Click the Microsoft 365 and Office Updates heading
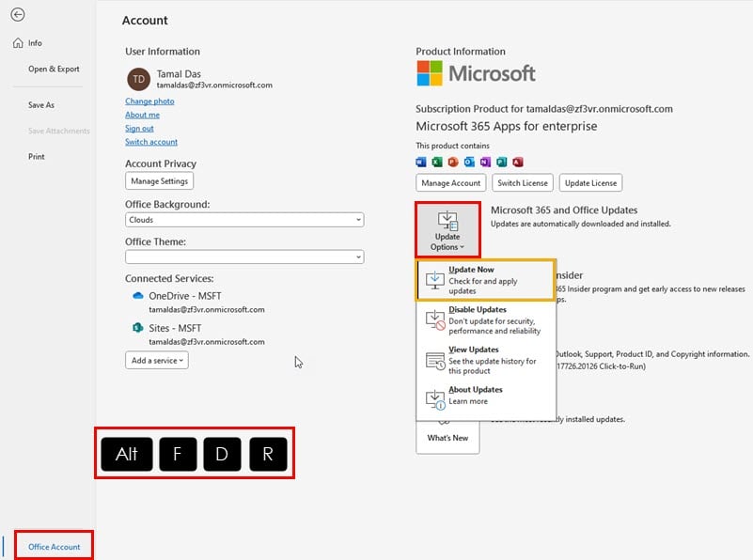Viewport: 753px width, 560px height. point(564,210)
